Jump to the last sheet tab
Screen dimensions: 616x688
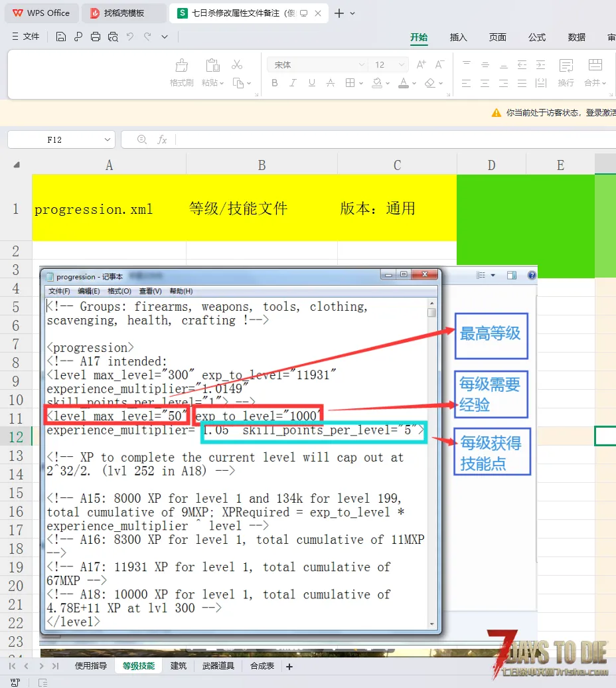(55, 666)
